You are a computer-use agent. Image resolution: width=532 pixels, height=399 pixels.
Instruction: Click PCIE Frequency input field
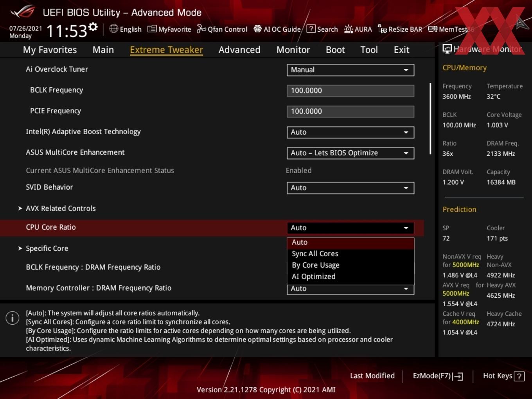[x=350, y=111]
